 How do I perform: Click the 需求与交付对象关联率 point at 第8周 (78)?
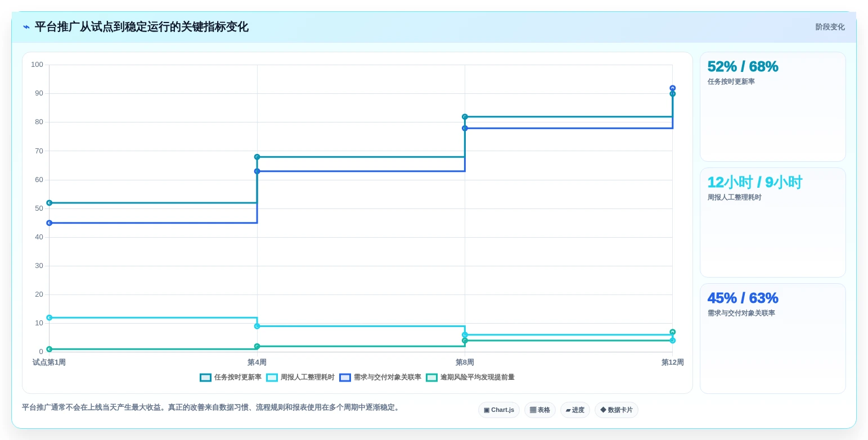pyautogui.click(x=465, y=128)
